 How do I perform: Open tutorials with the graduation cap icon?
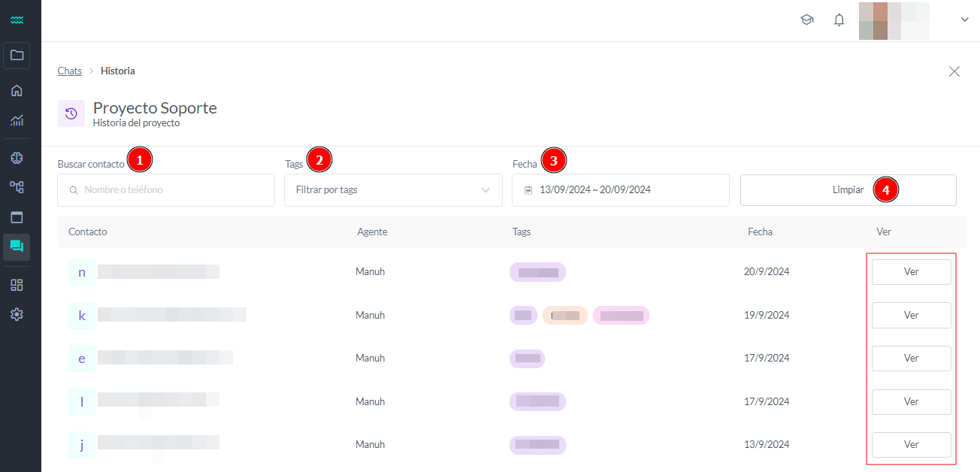tap(807, 20)
